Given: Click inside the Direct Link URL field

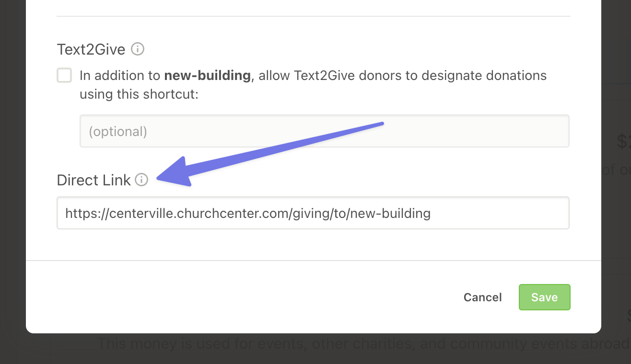Looking at the screenshot, I should tap(313, 213).
